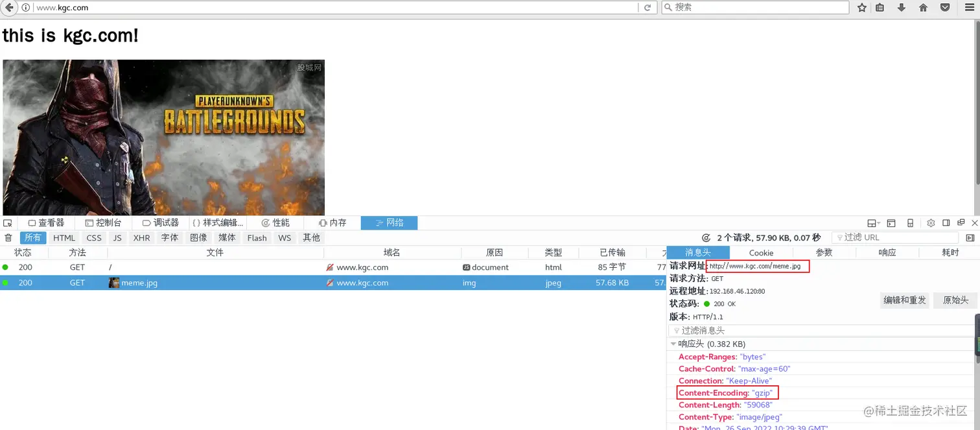Viewport: 980px width, 430px height.
Task: Switch to the 控制台 panel
Action: [106, 222]
